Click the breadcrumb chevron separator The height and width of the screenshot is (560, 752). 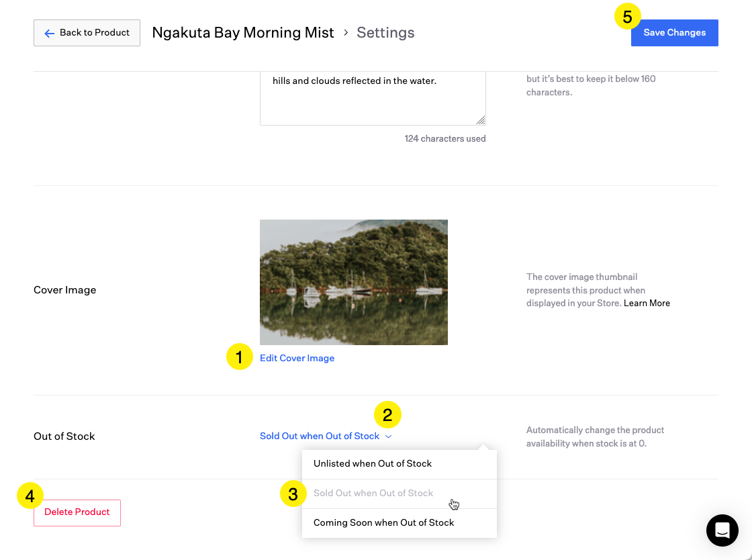(346, 32)
